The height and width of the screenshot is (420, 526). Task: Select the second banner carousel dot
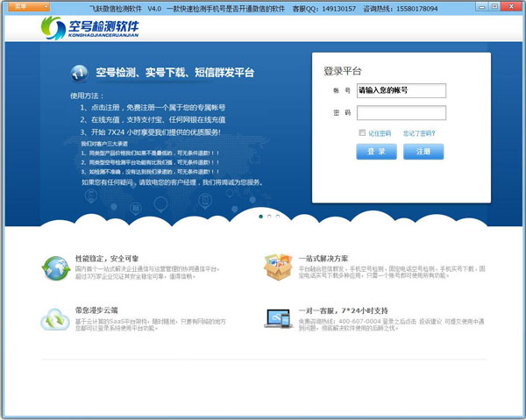269,215
